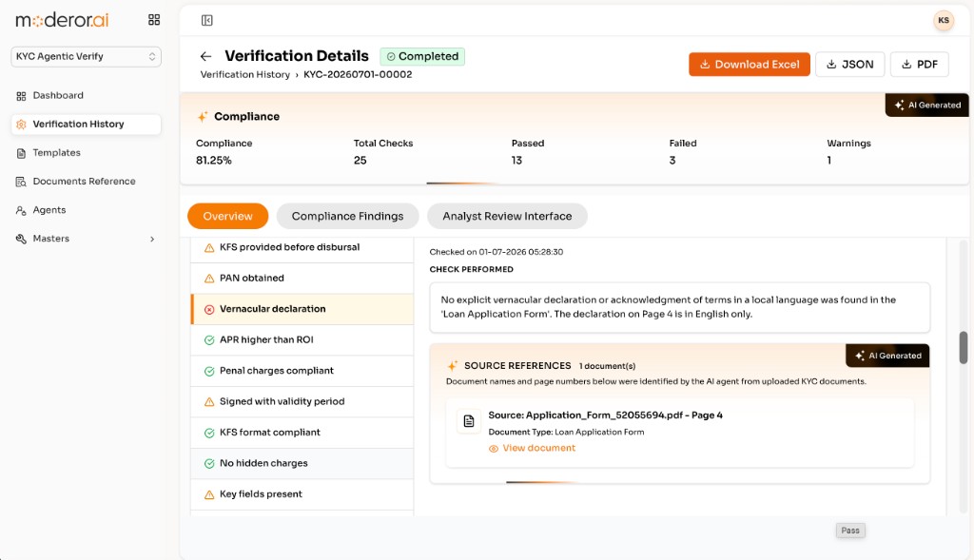Viewport: 974px width, 560px height.
Task: Click the Compliance sparkle icon
Action: pyautogui.click(x=203, y=116)
